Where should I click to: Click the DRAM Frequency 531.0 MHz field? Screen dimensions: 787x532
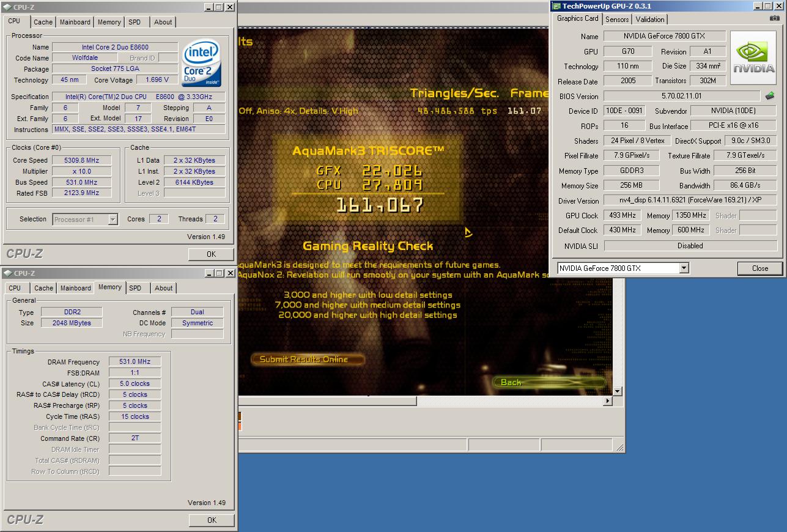pyautogui.click(x=135, y=362)
